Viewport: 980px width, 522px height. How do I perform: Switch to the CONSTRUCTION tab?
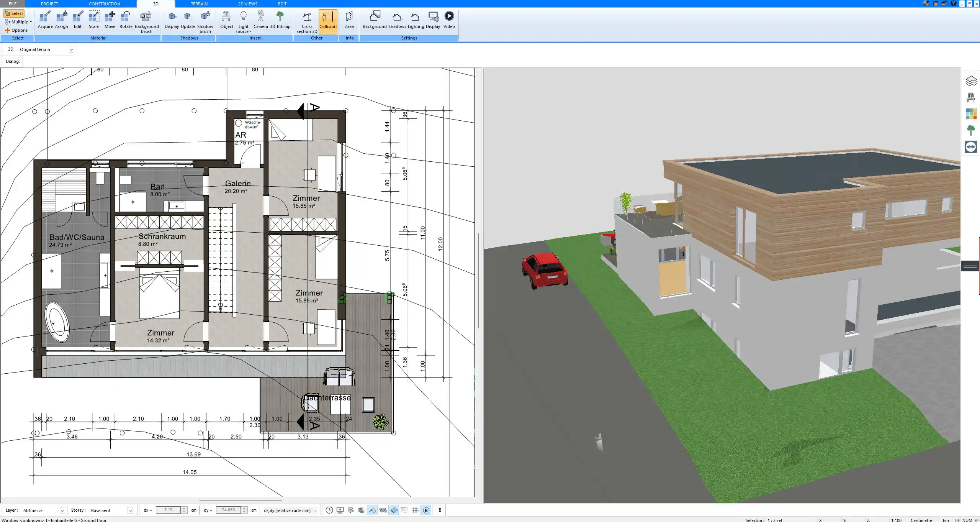(105, 3)
